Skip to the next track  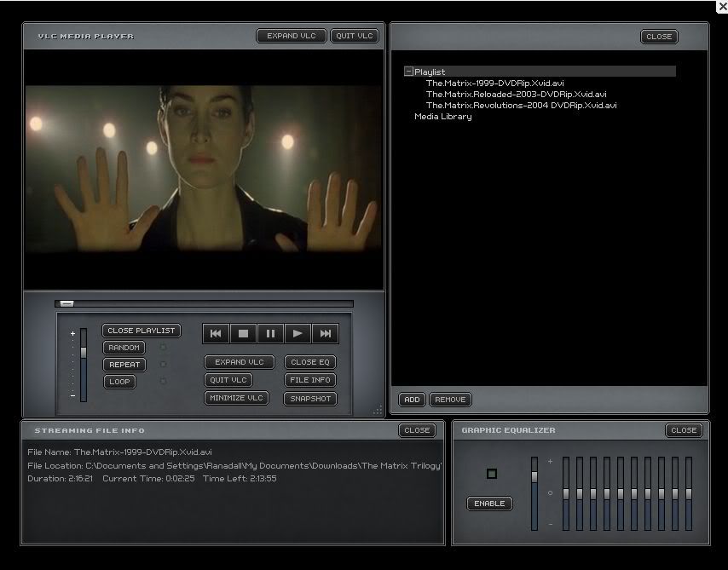325,334
